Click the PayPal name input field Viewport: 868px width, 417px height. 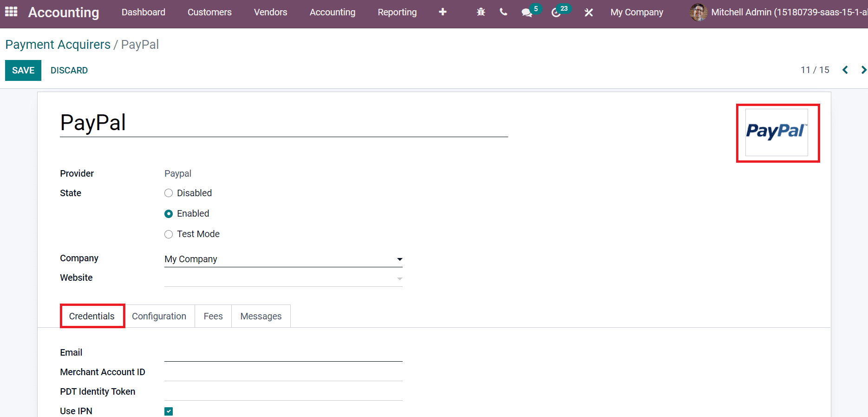pyautogui.click(x=284, y=123)
